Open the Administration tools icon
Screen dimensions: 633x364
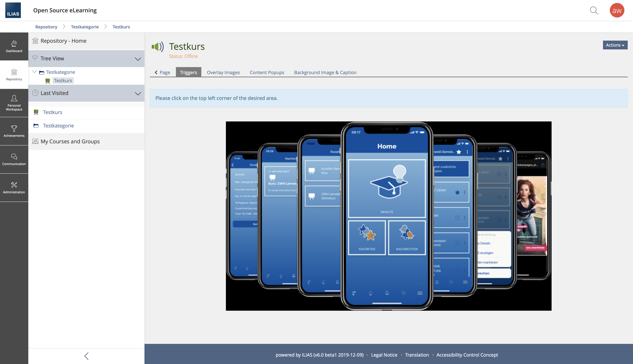point(14,187)
